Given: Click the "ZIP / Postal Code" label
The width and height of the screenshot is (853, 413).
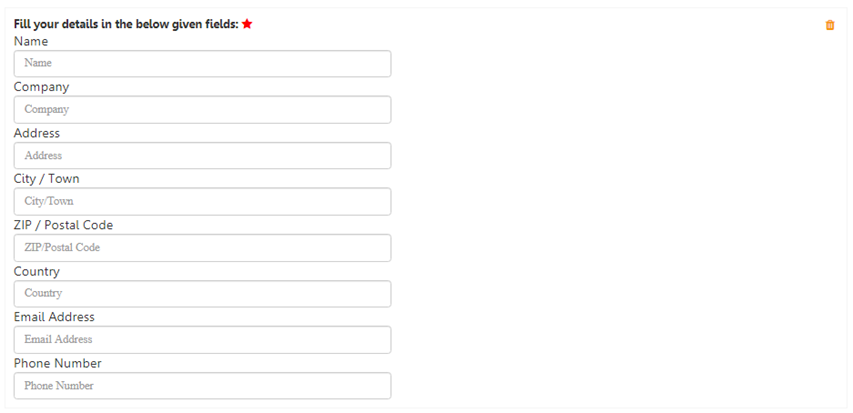Looking at the screenshot, I should [x=63, y=225].
